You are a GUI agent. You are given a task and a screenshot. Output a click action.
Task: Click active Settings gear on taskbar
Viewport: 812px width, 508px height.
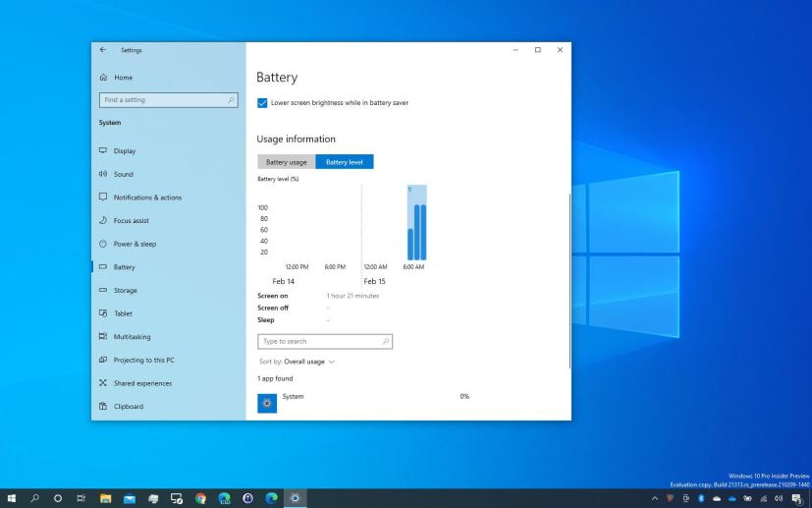(296, 499)
